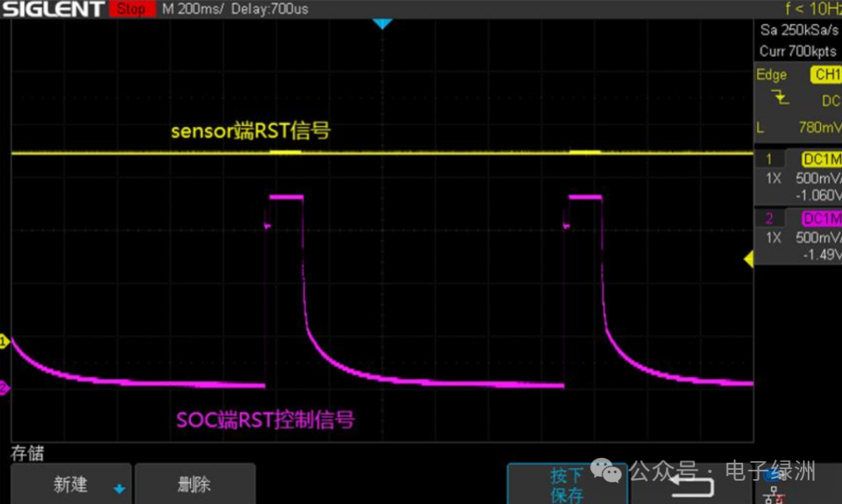The image size is (842, 504).
Task: Click the sensor端RST信号 annotation label
Action: 251,130
